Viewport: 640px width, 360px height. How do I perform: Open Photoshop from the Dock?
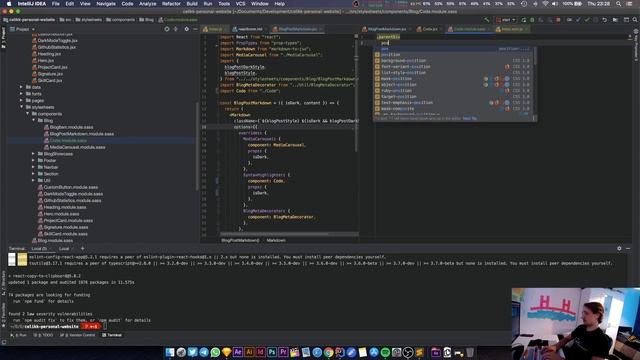click(272, 352)
